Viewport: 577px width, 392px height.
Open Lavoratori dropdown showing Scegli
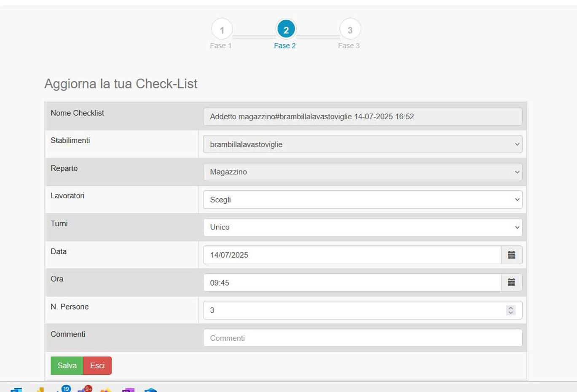click(362, 200)
